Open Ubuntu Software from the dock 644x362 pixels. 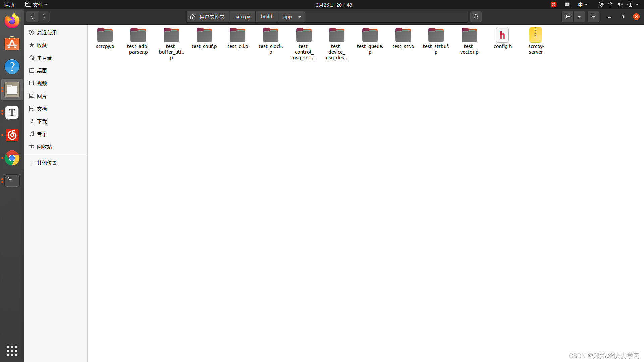[12, 44]
